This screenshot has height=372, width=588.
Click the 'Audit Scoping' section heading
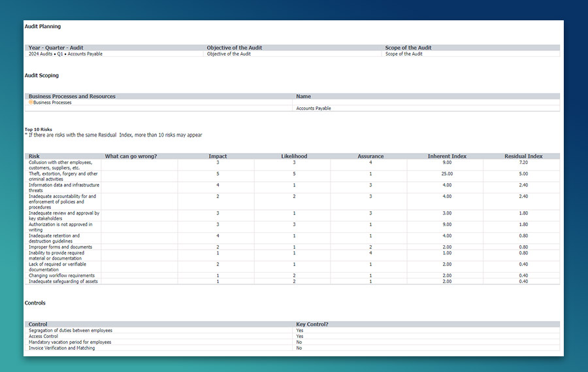[42, 75]
